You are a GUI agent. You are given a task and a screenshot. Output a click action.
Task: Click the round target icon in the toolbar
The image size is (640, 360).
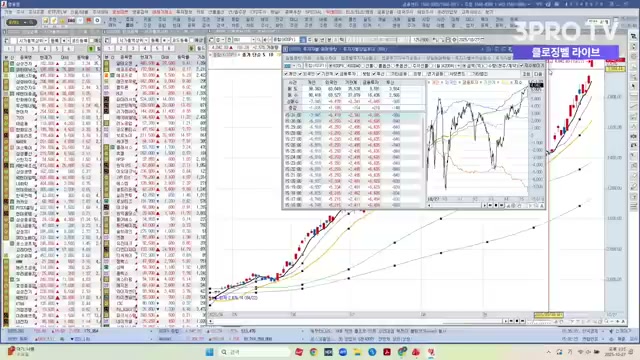coord(97,20)
